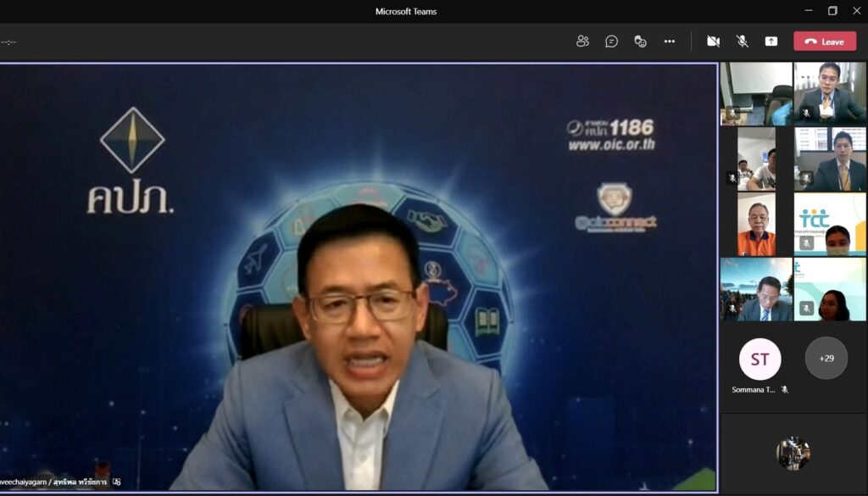Open the meeting chat panel
The width and height of the screenshot is (868, 496).
611,41
